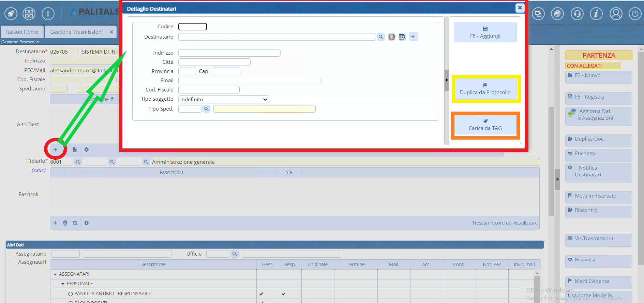The width and height of the screenshot is (644, 303).
Task: Click the plus icon under Altri Dest.
Action: coord(55,150)
